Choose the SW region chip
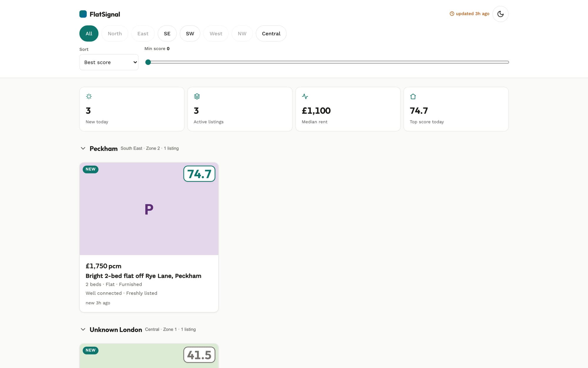This screenshot has height=368, width=588. tap(190, 34)
